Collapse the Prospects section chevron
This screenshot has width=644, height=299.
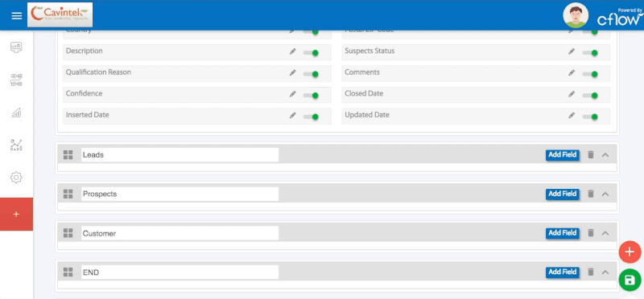(x=605, y=194)
